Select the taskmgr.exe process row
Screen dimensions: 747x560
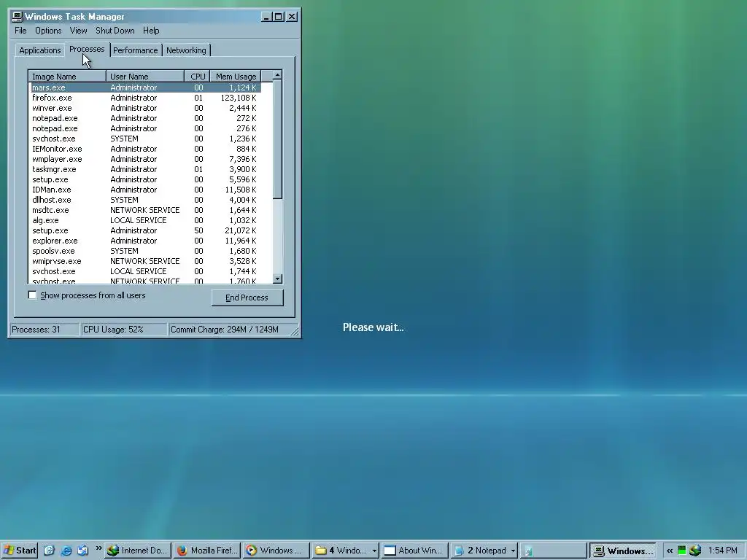(x=145, y=169)
